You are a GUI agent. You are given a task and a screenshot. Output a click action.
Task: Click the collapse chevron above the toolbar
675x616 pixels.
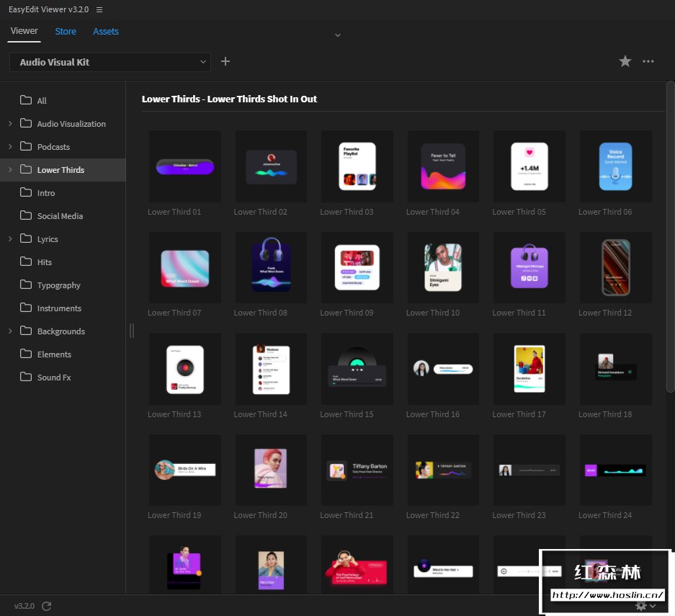338,35
